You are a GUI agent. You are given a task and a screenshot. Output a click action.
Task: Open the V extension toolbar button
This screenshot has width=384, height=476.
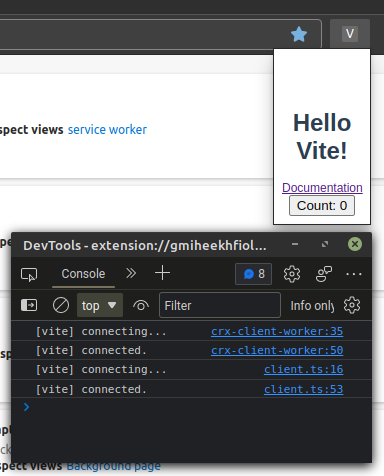(x=350, y=34)
